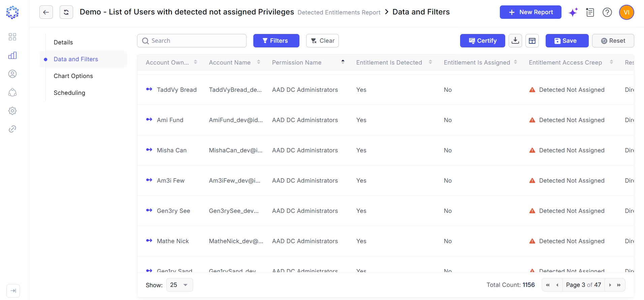The image size is (644, 300).
Task: Click the account icon beside Am3i Few
Action: pos(149,180)
